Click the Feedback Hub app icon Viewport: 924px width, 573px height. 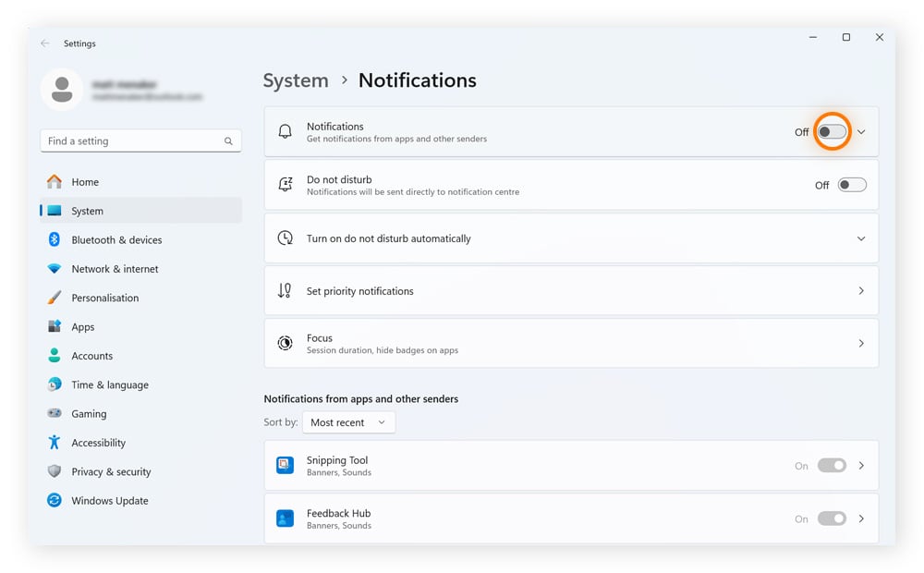pos(286,518)
